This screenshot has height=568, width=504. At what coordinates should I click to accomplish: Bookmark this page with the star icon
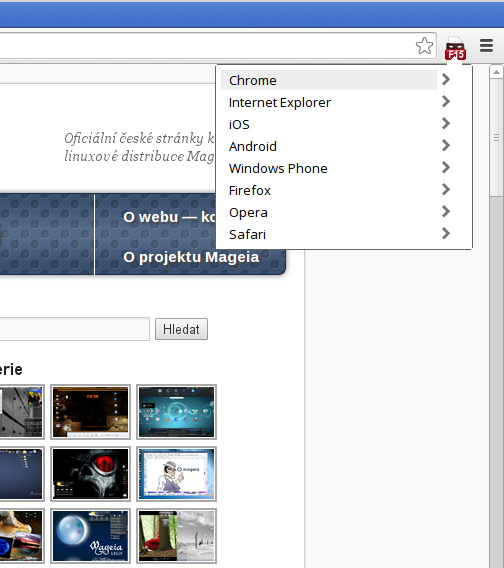point(424,46)
